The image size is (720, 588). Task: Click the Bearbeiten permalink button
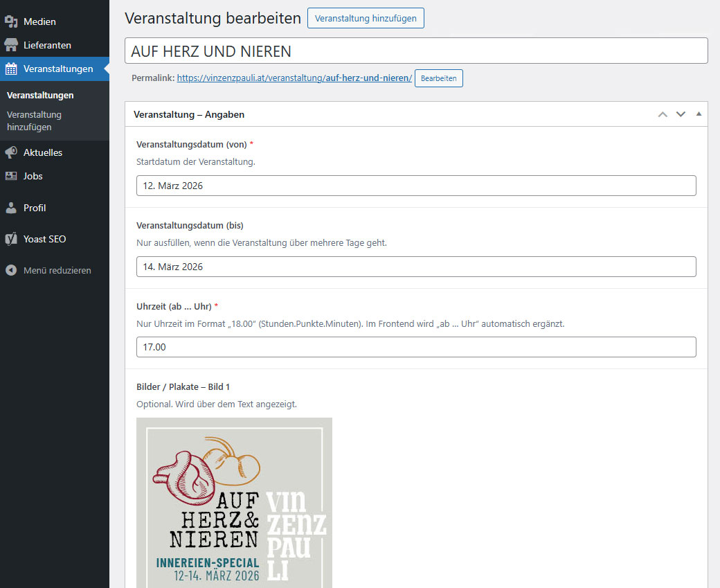(x=438, y=78)
